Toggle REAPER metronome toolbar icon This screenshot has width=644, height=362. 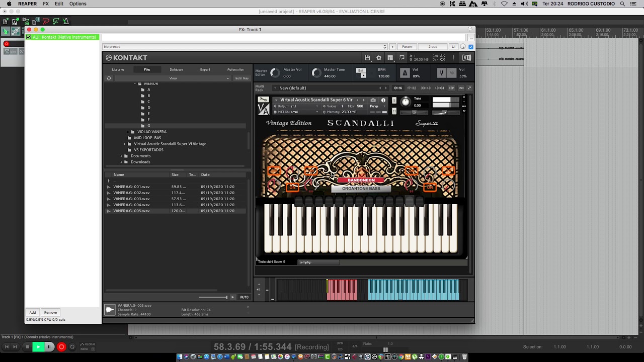(x=66, y=21)
